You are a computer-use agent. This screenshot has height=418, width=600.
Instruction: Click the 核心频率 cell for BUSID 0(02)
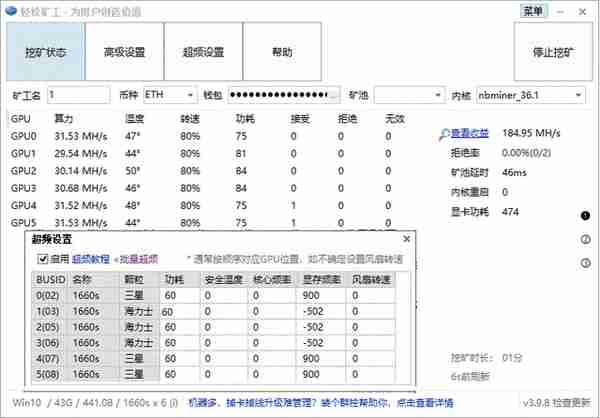(272, 296)
